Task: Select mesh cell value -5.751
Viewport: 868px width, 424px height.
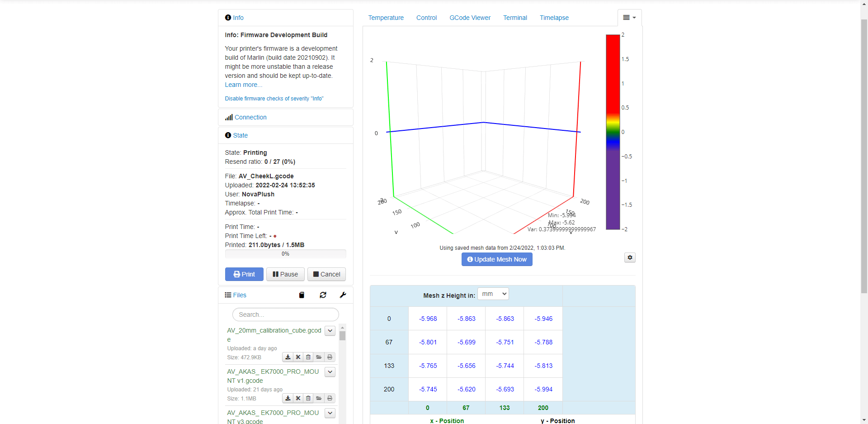Action: coord(505,342)
